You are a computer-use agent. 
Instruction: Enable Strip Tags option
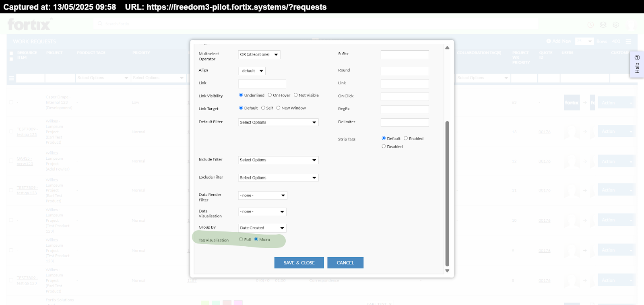(x=406, y=138)
